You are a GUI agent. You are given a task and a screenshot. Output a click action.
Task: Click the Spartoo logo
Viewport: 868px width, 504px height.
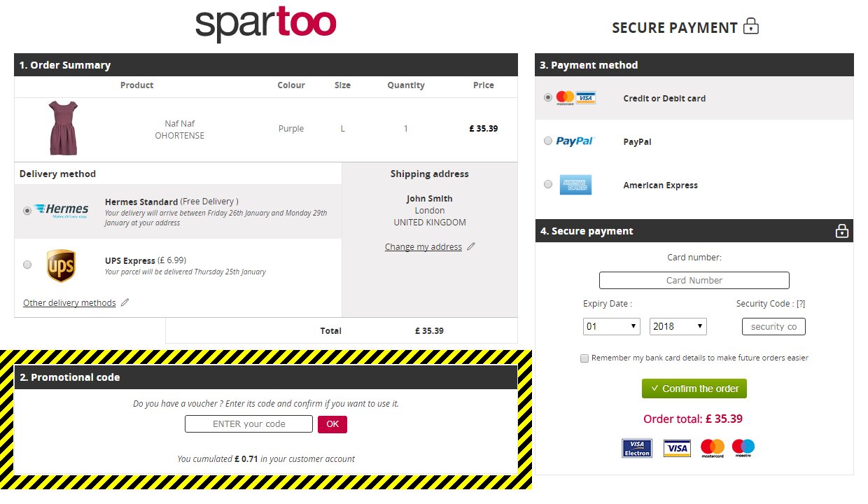[266, 25]
